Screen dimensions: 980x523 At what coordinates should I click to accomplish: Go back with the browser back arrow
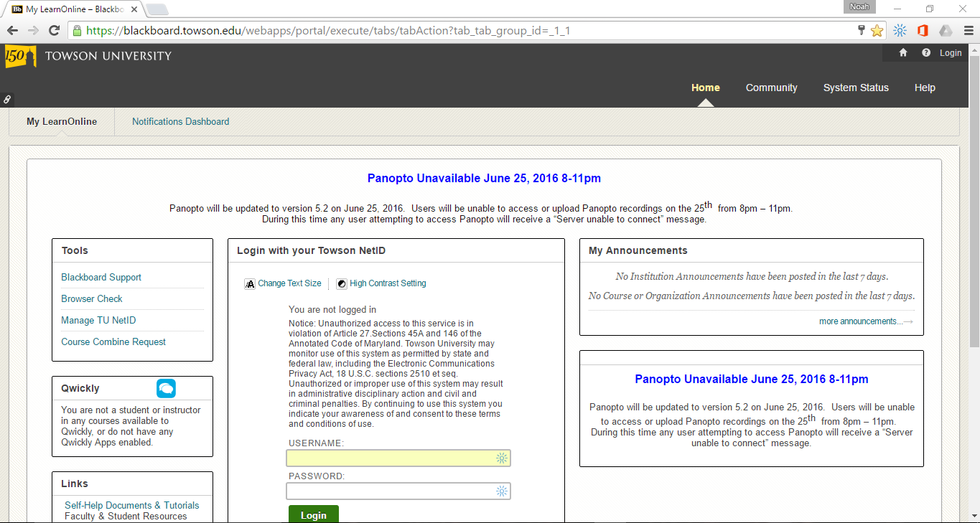click(x=12, y=31)
